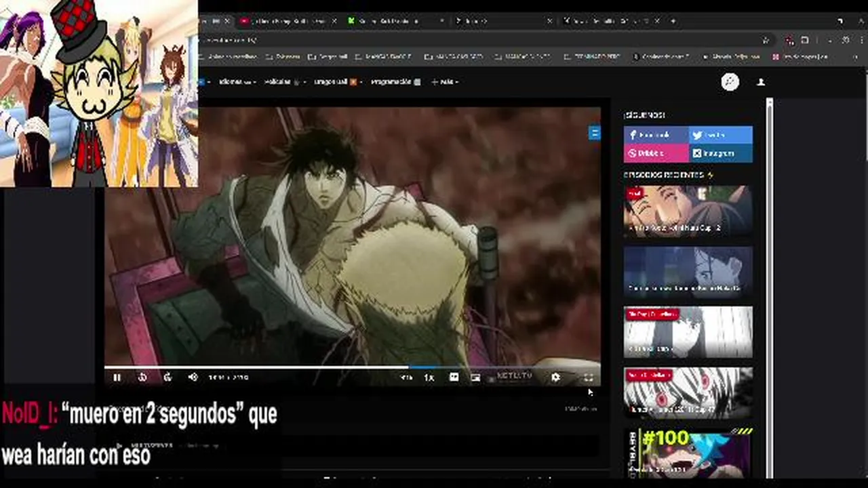Open the fourth recent episode thumbnail

(x=688, y=392)
